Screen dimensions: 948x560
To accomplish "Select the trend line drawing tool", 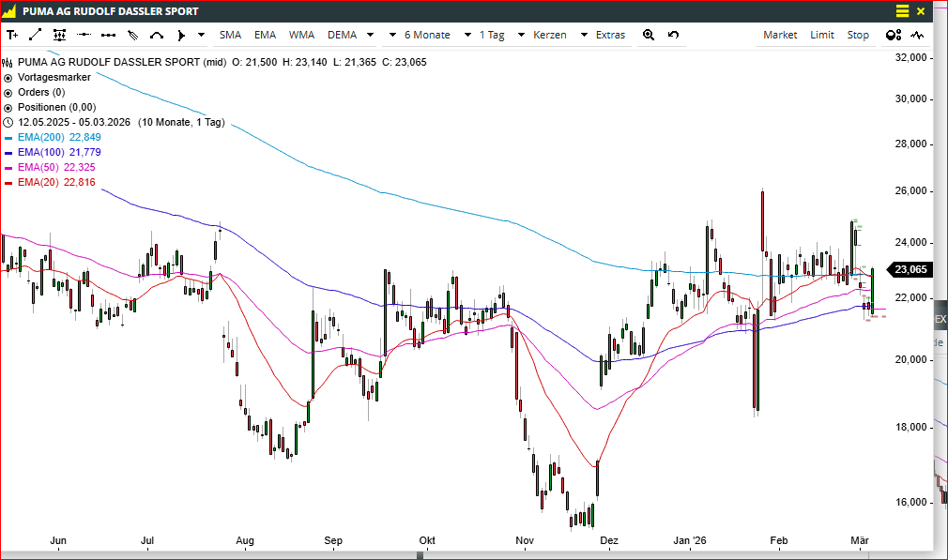I will [36, 35].
